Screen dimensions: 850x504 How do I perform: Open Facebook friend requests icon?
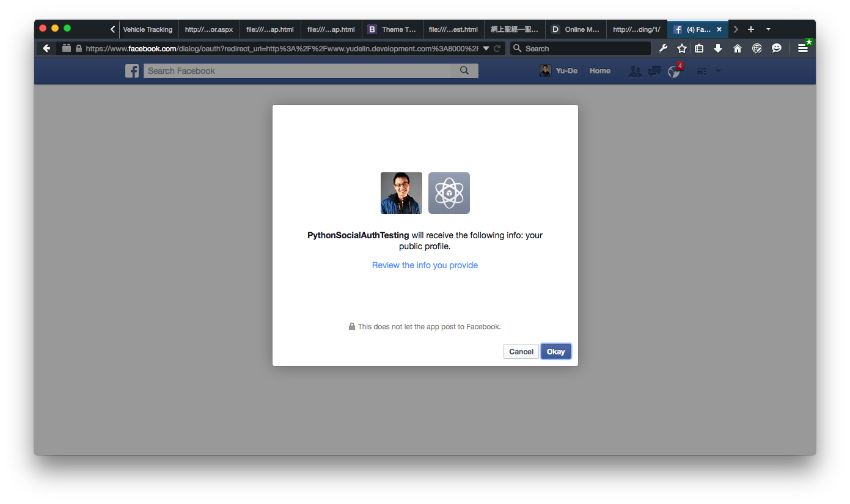(636, 71)
